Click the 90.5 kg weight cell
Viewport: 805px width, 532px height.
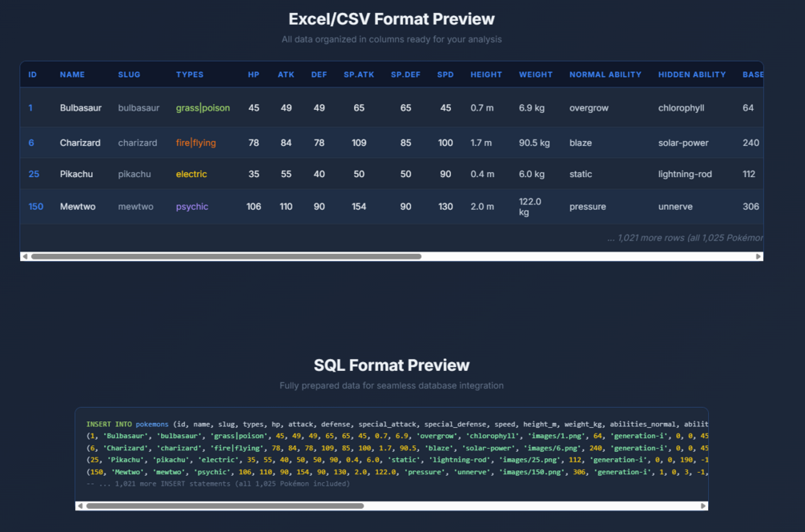[x=534, y=143]
